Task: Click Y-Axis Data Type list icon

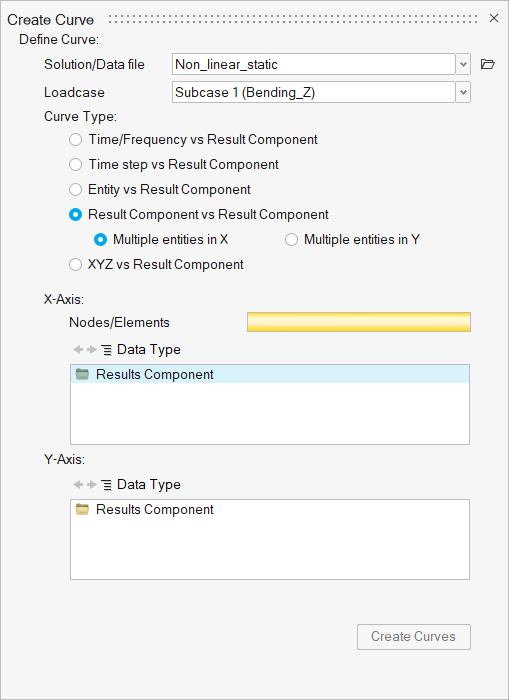Action: point(106,484)
